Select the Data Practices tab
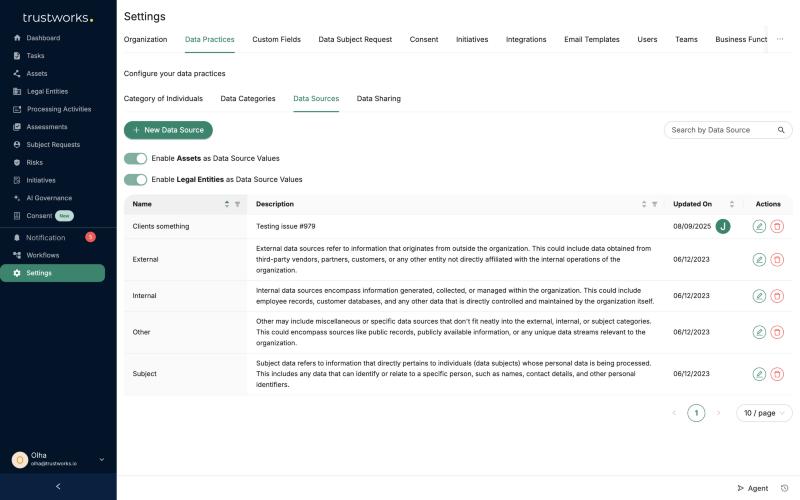800x500 pixels. click(210, 39)
